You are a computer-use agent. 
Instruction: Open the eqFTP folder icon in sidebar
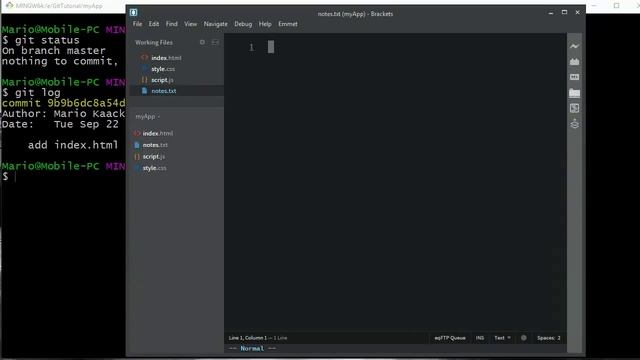(574, 93)
